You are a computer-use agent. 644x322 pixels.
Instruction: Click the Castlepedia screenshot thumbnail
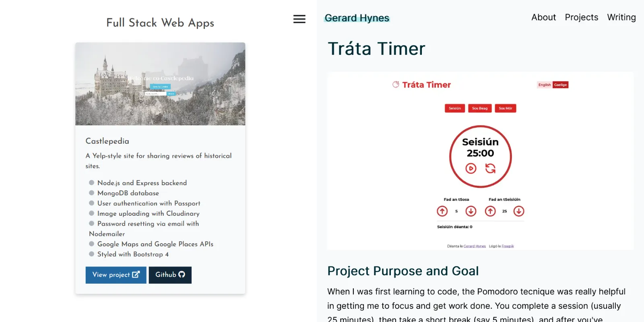(x=160, y=84)
